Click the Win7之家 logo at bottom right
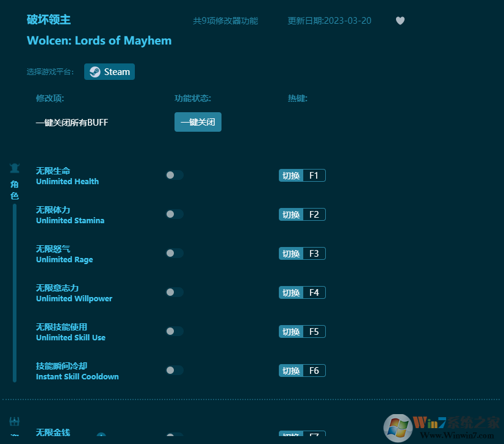The width and height of the screenshot is (504, 444). click(x=441, y=424)
